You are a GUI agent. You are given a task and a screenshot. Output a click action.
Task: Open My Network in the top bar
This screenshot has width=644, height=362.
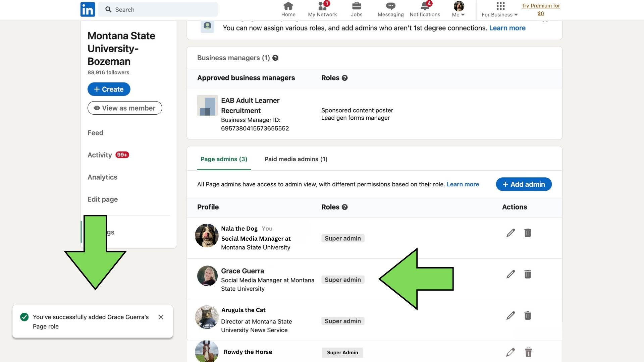(322, 9)
